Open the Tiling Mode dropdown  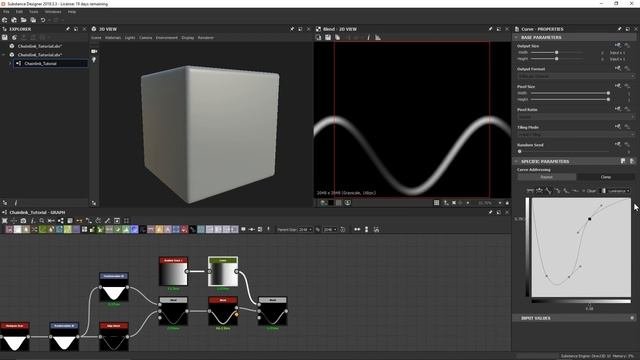click(x=576, y=134)
